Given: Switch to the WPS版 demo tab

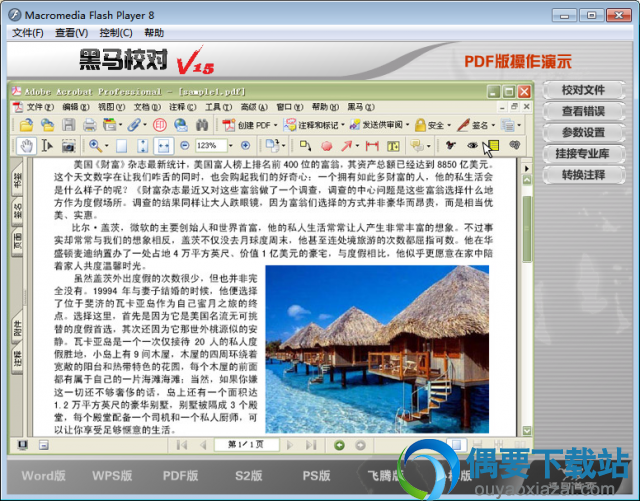Looking at the screenshot, I should 112,476.
